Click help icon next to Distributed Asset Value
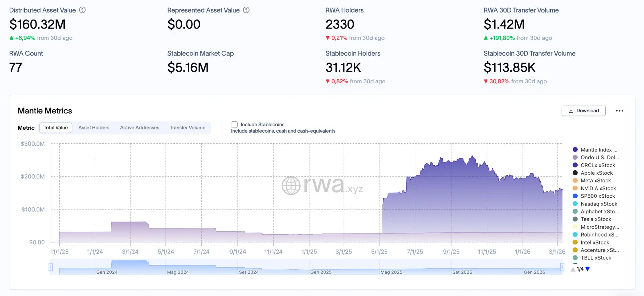Screen dimensions: 644x296 pos(82,10)
